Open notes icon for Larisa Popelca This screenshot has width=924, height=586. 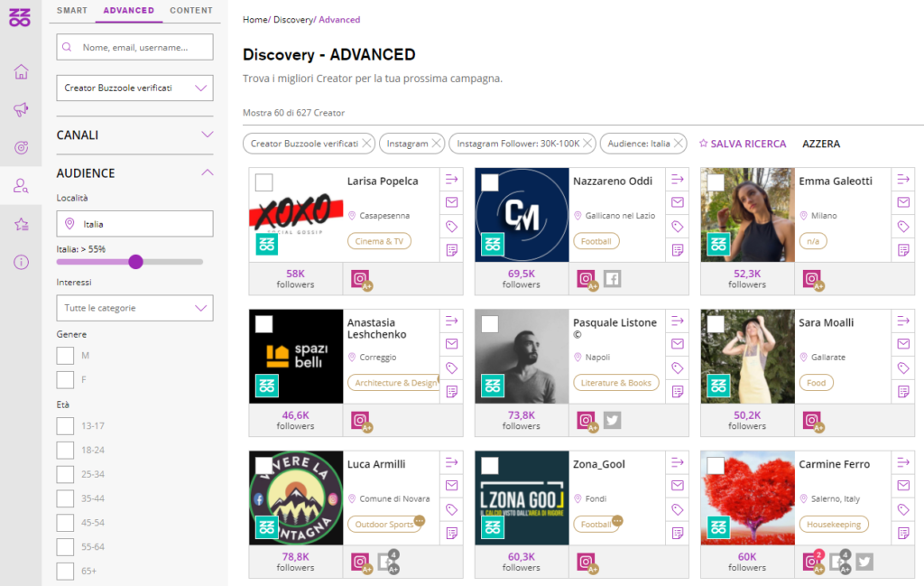click(452, 250)
